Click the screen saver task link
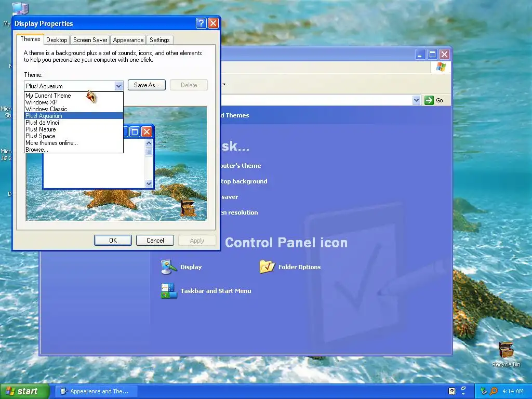This screenshot has height=399, width=532. (230, 197)
